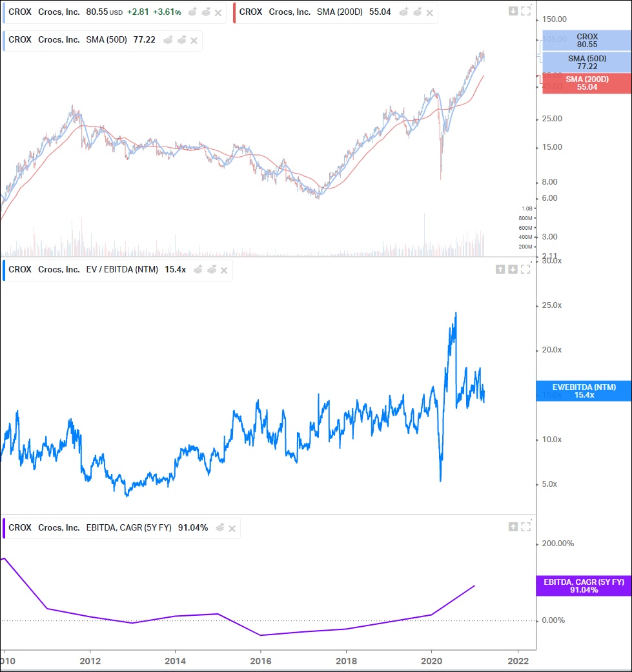Click the 10.0x multiple axis value
The image size is (632, 672).
point(552,440)
